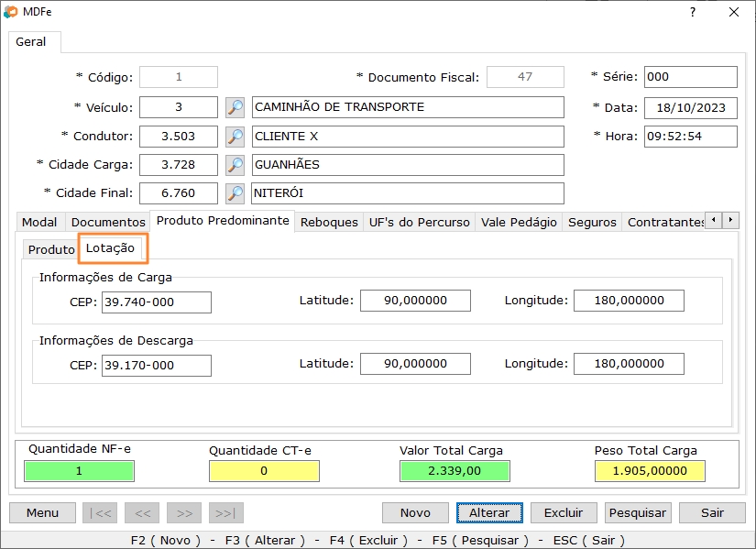Open the Contratantes tab

coord(664,223)
